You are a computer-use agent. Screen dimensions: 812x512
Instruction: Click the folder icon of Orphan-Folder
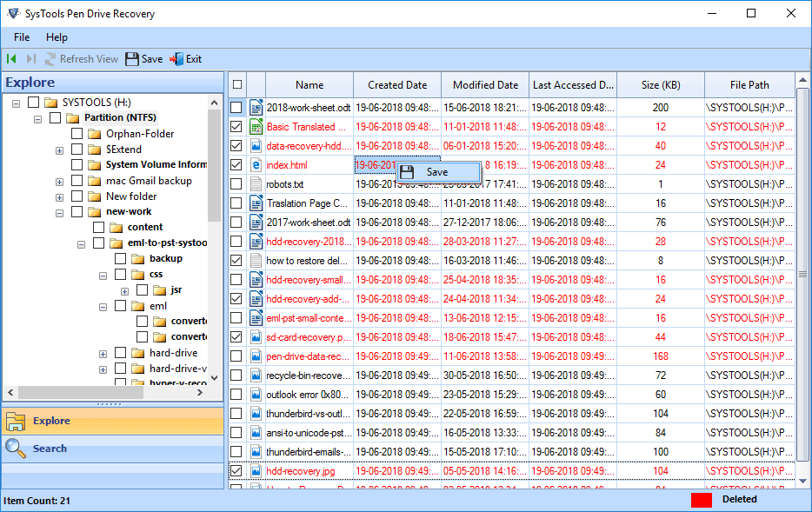94,134
